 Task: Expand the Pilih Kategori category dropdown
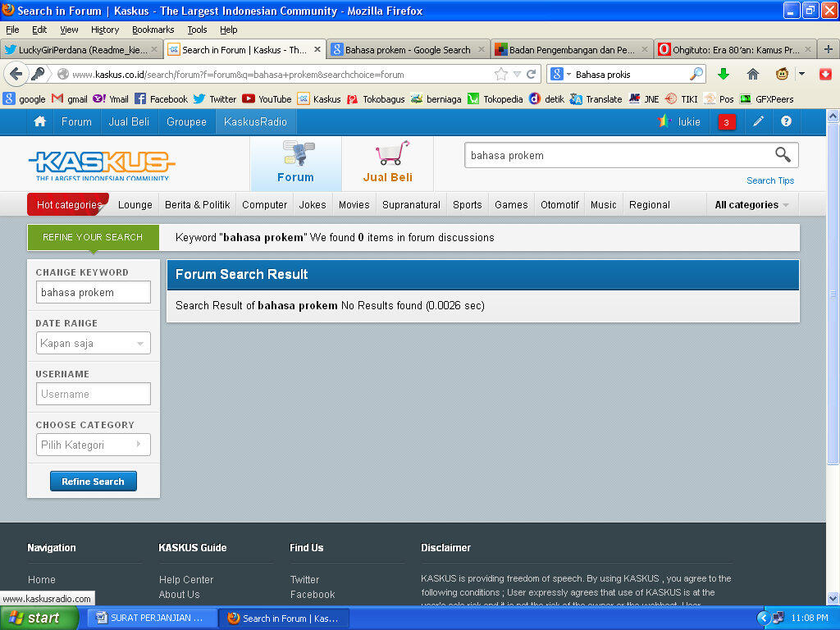94,445
